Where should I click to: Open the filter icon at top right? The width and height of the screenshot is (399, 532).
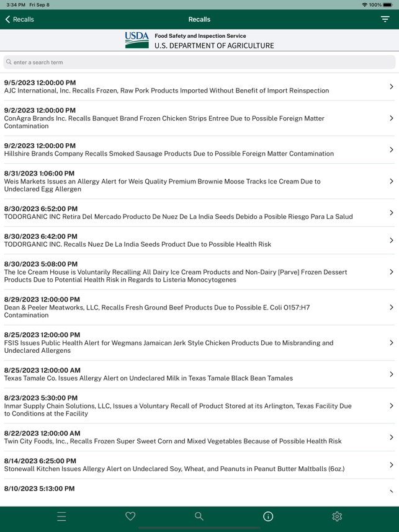coord(384,19)
